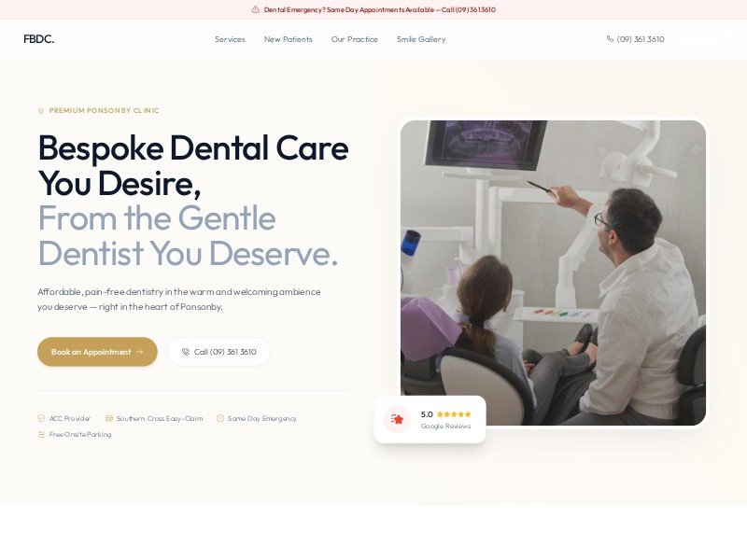Click the ACC Provider shield icon
Image resolution: width=747 pixels, height=560 pixels.
point(41,418)
